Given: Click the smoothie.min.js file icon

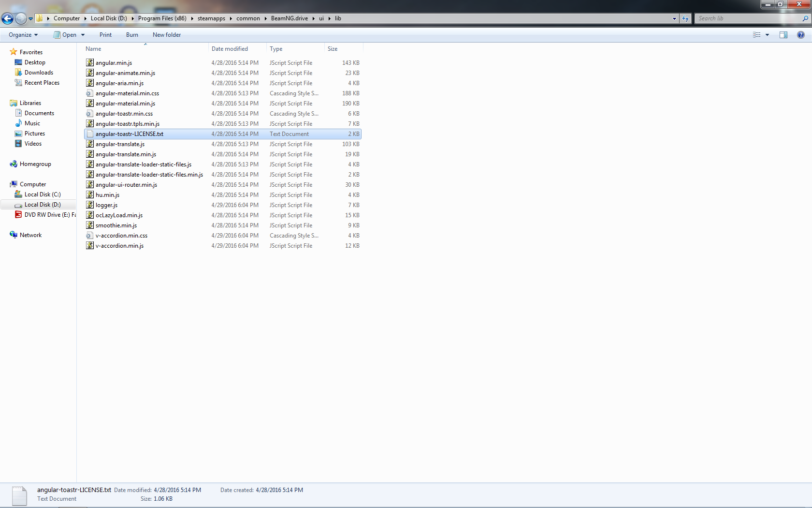Looking at the screenshot, I should click(x=90, y=225).
